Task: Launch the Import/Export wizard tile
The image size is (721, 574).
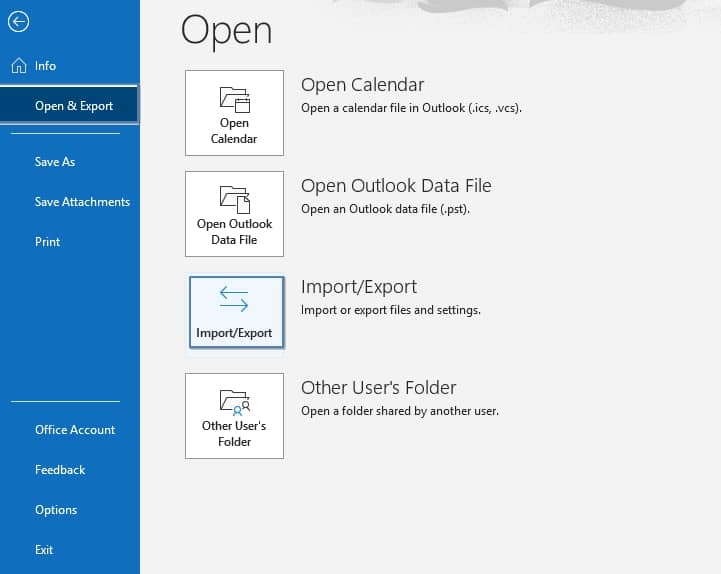Action: pyautogui.click(x=236, y=312)
